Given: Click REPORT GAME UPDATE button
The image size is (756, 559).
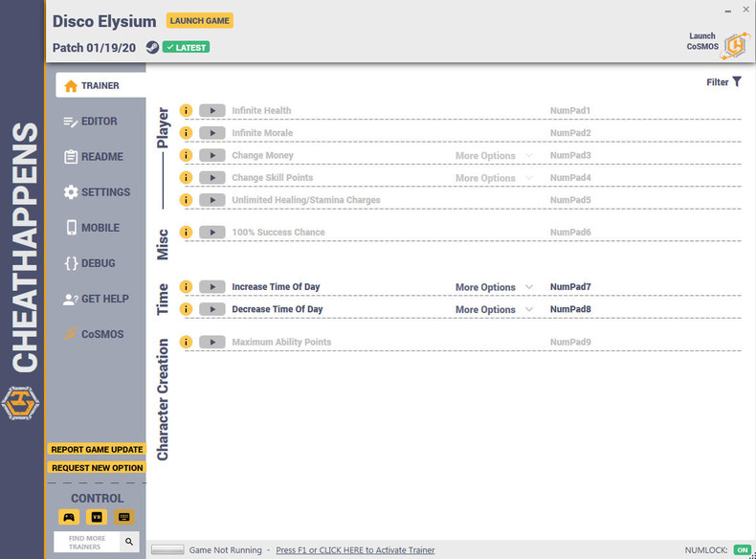Looking at the screenshot, I should click(97, 450).
